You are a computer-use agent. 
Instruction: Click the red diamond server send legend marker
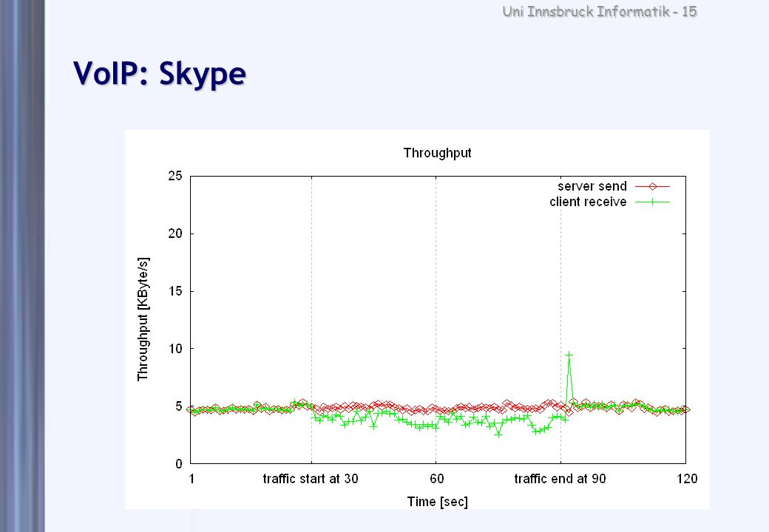click(x=652, y=187)
